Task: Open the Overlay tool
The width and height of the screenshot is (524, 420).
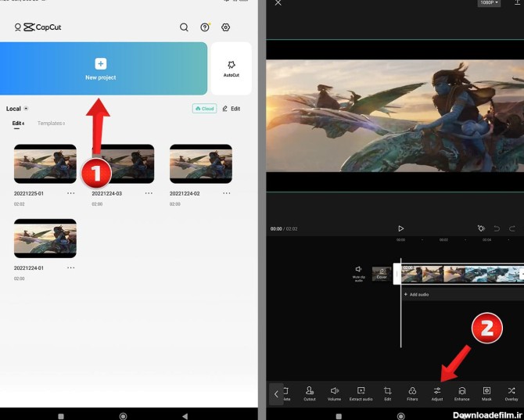Action: [x=511, y=393]
